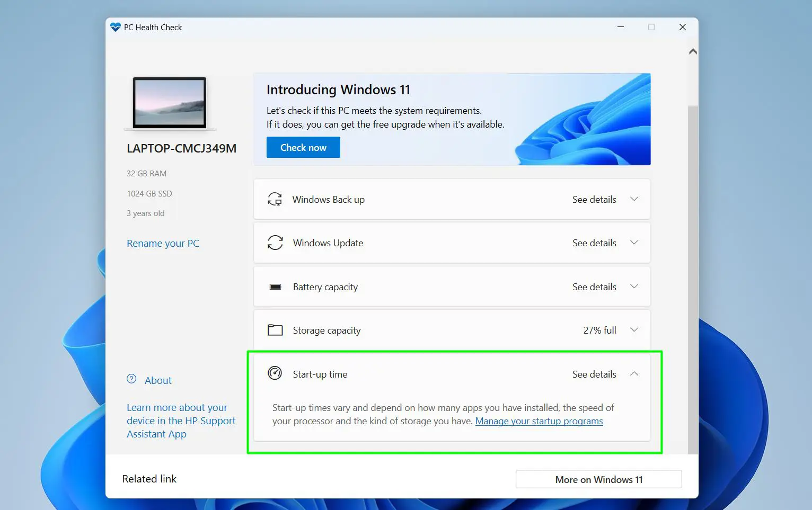The width and height of the screenshot is (812, 510).
Task: Click the Start-up time gauge icon
Action: [275, 373]
